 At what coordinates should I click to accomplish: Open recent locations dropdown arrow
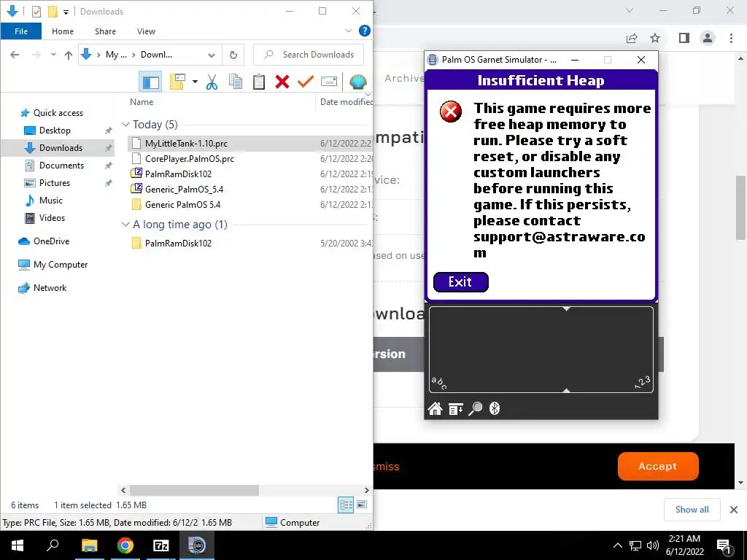53,55
